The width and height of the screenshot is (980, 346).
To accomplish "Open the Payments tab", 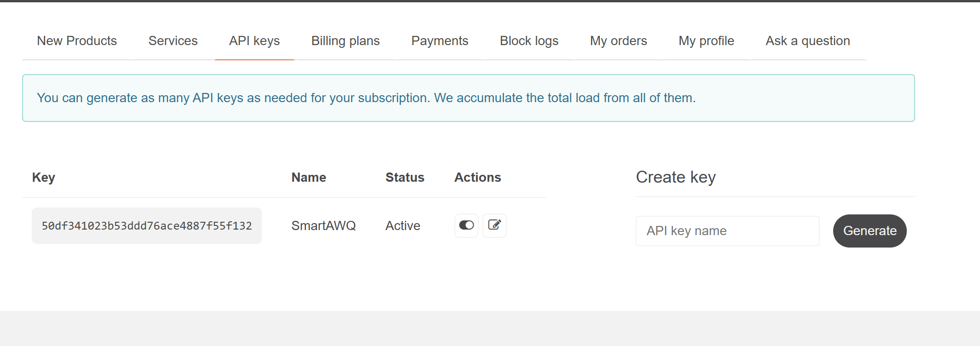I will (x=440, y=41).
